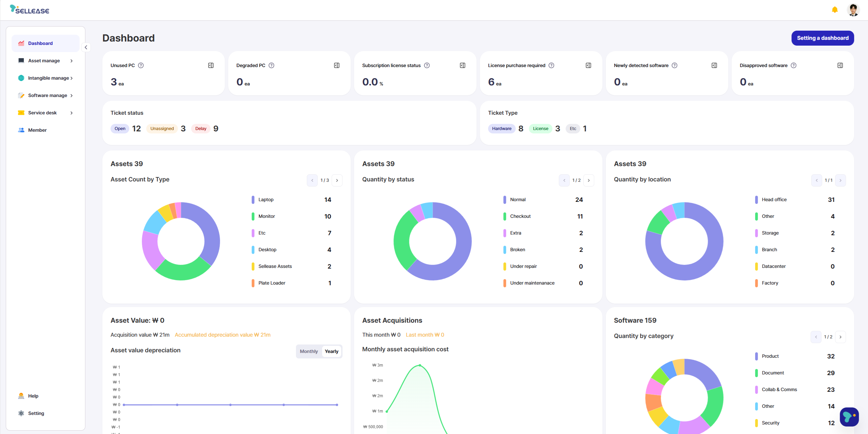The image size is (868, 434).
Task: Show help info for Unused PC
Action: click(141, 65)
